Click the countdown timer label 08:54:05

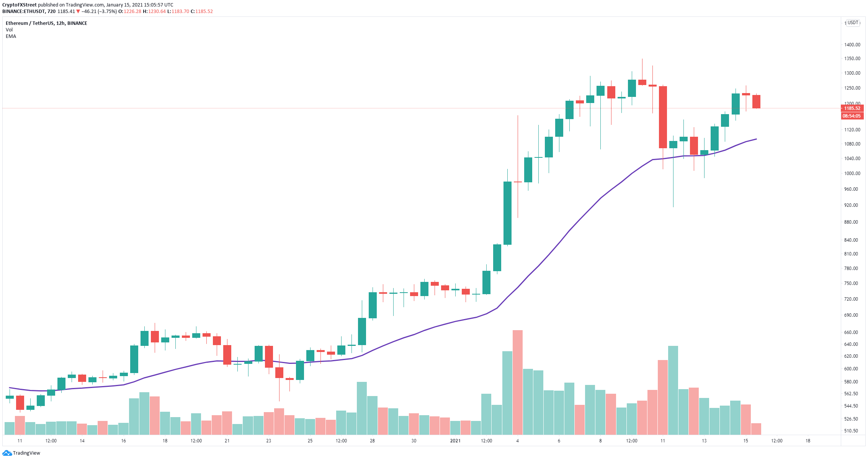tap(852, 116)
